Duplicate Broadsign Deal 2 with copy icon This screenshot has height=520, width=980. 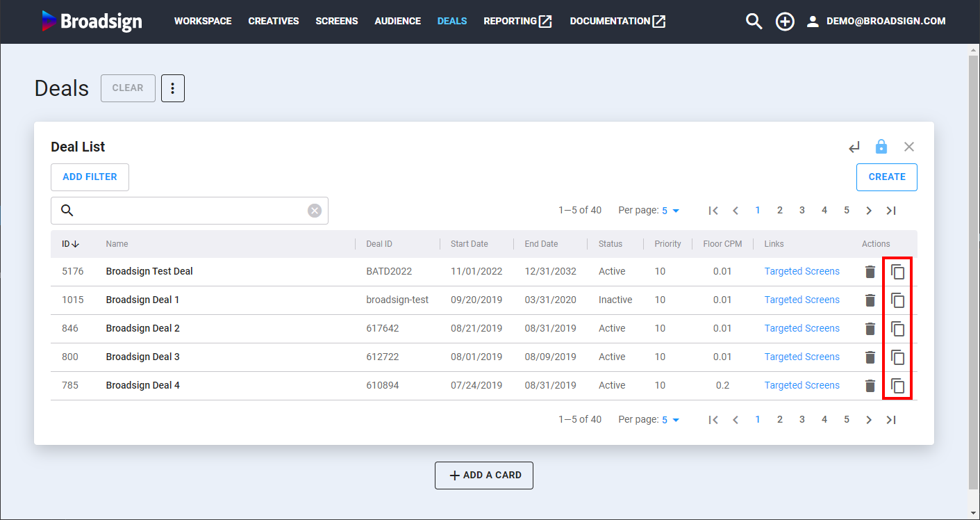click(898, 329)
